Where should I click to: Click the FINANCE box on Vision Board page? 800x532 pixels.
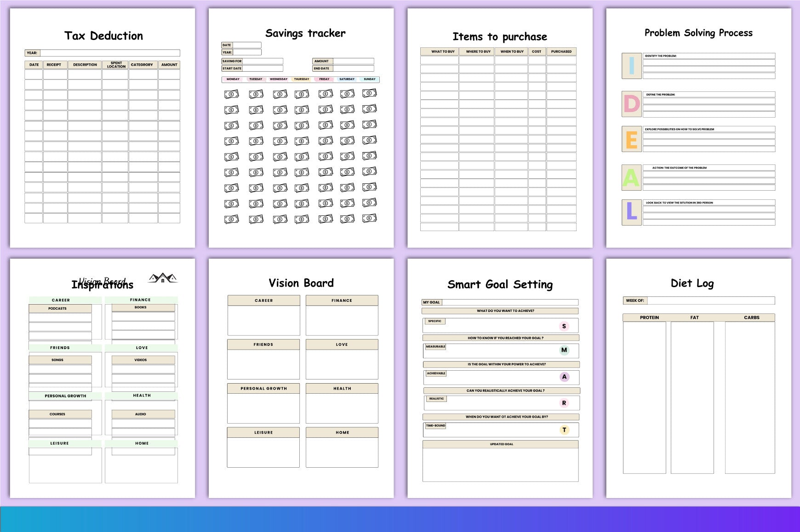click(x=342, y=315)
